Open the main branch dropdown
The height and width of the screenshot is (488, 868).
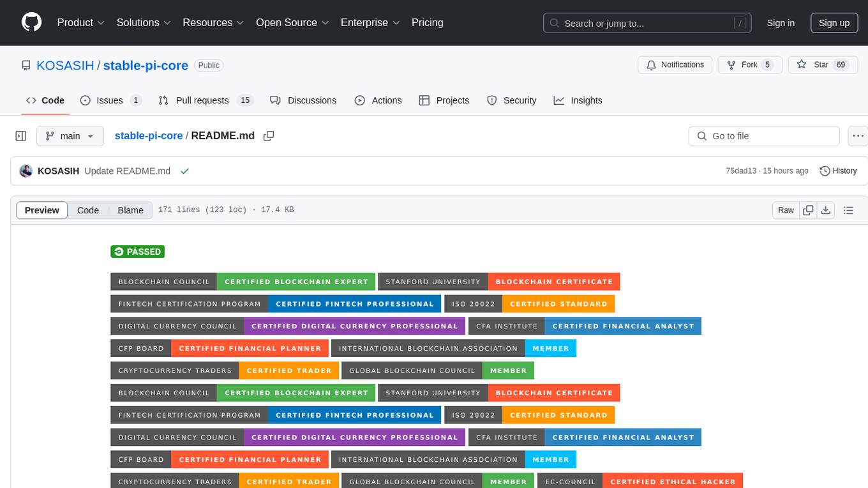click(70, 136)
